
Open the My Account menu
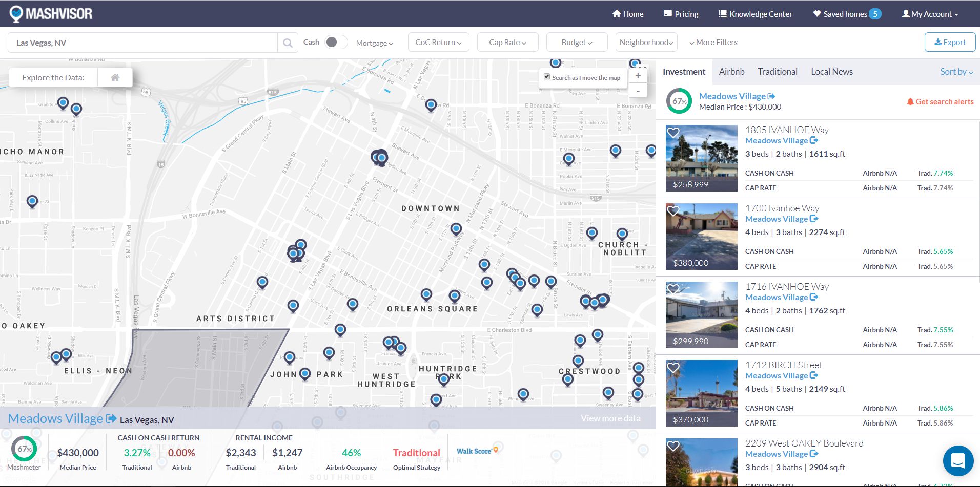[930, 14]
